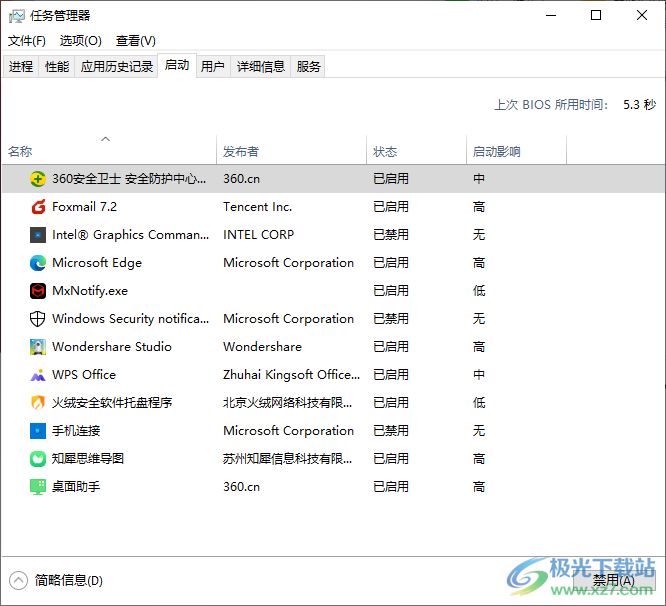Viewport: 666px width, 606px height.
Task: Select the 手机连接 row name
Action: 76,431
